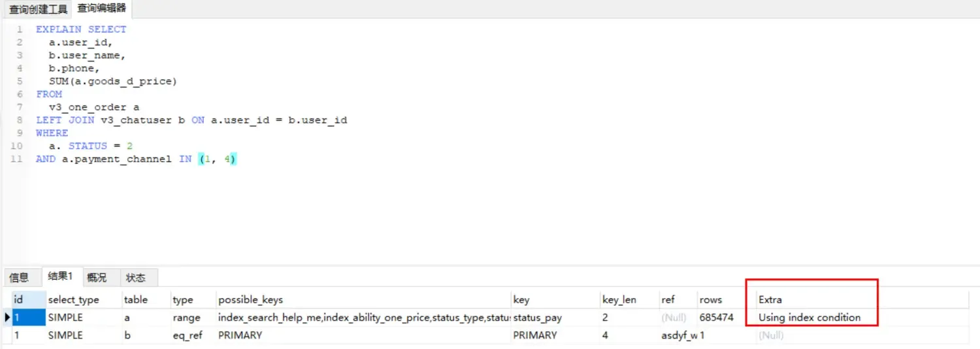Select the status_pay key cell

[x=538, y=318]
